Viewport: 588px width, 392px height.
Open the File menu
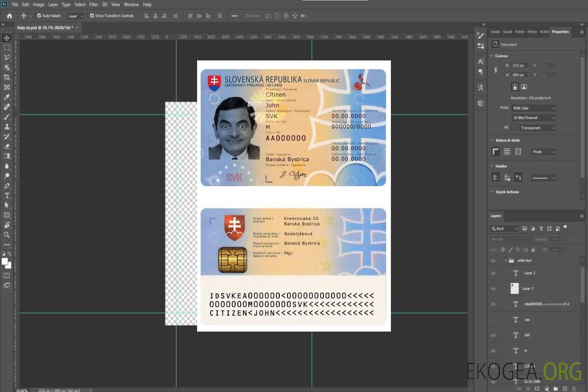[15, 4]
